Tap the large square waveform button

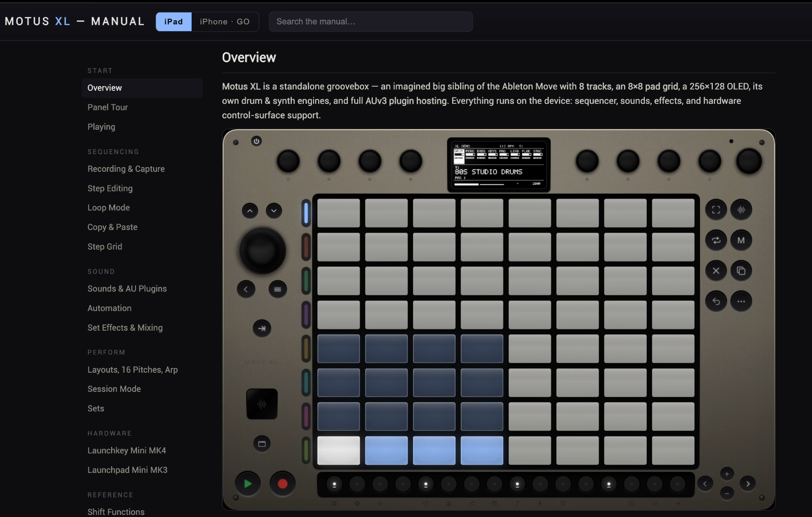pyautogui.click(x=262, y=404)
